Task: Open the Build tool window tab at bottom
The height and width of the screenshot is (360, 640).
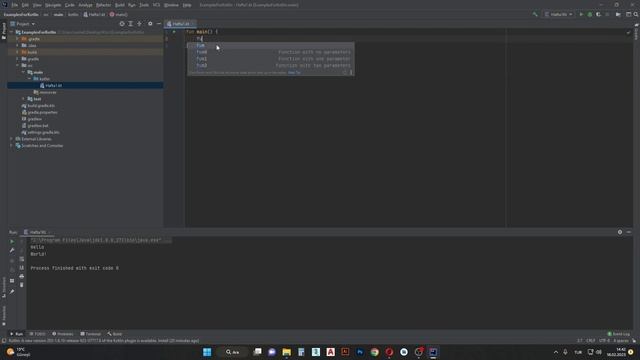Action: pos(115,334)
